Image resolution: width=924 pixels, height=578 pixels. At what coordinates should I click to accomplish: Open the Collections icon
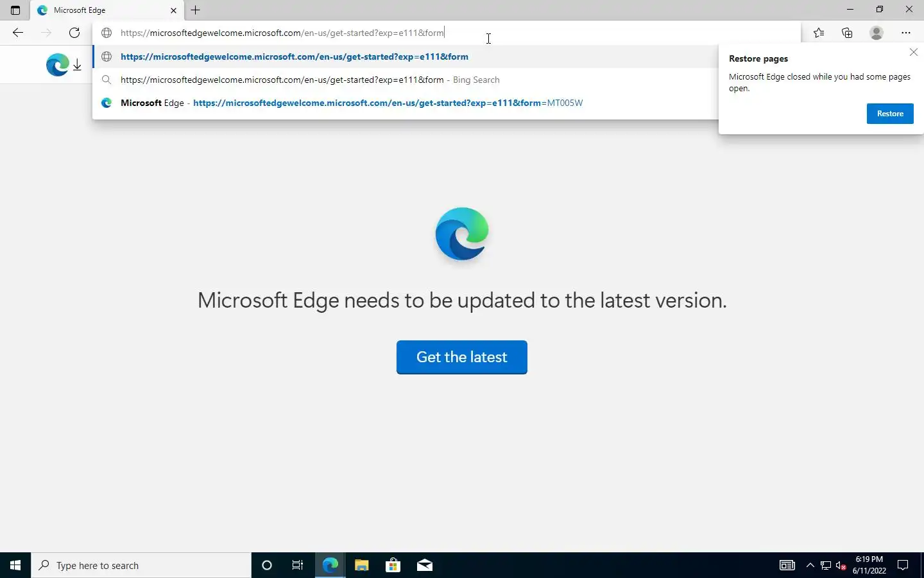[847, 33]
